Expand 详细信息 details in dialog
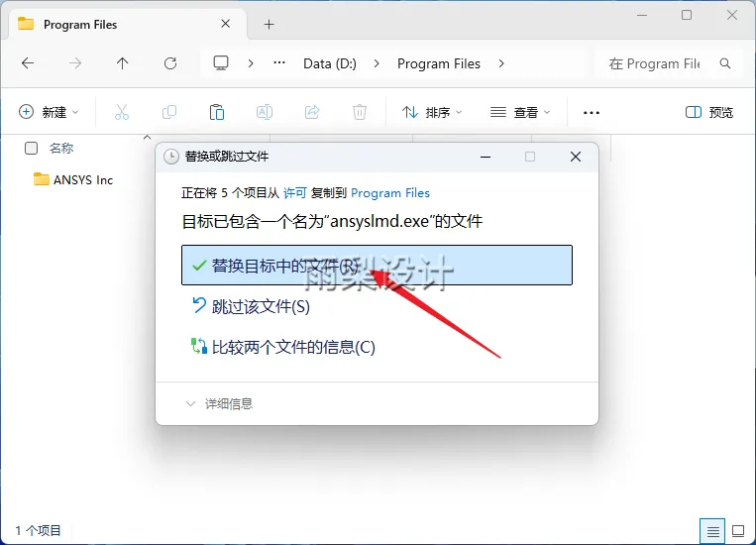Viewport: 756px width, 545px height. [219, 403]
